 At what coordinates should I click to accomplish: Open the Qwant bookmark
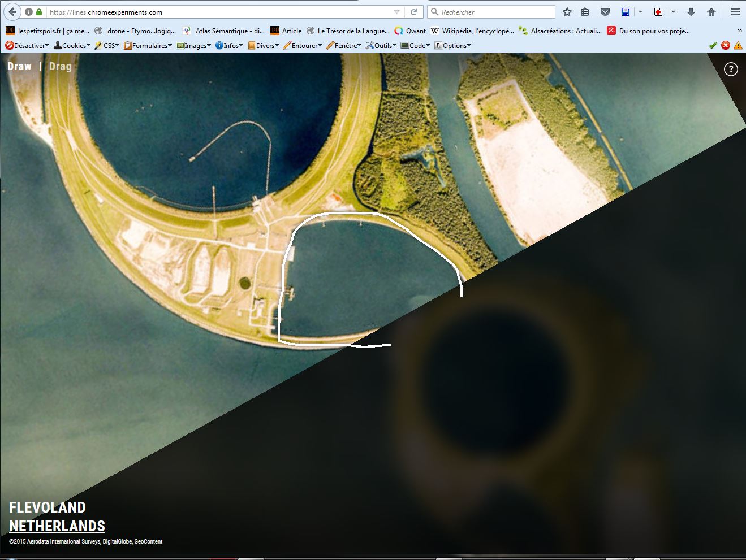410,31
